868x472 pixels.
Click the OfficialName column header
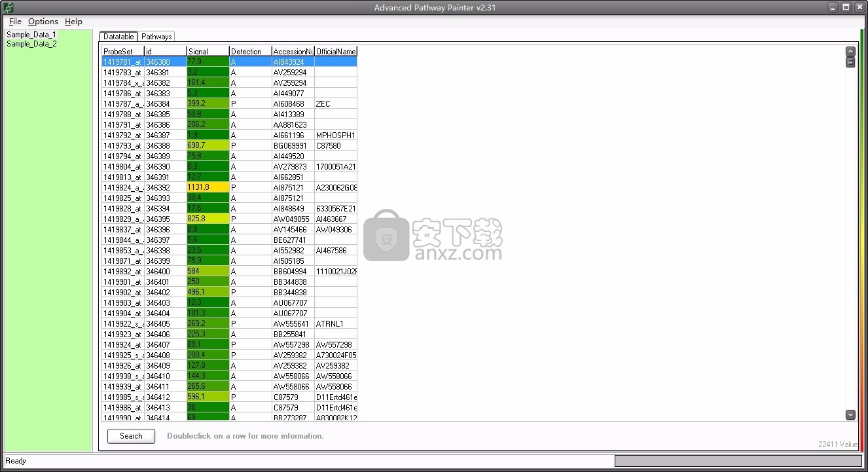(336, 51)
